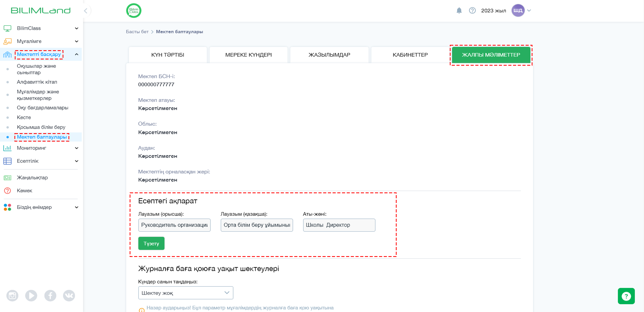Image resolution: width=644 pixels, height=312 pixels.
Task: Open the notifications bell icon
Action: 459,11
